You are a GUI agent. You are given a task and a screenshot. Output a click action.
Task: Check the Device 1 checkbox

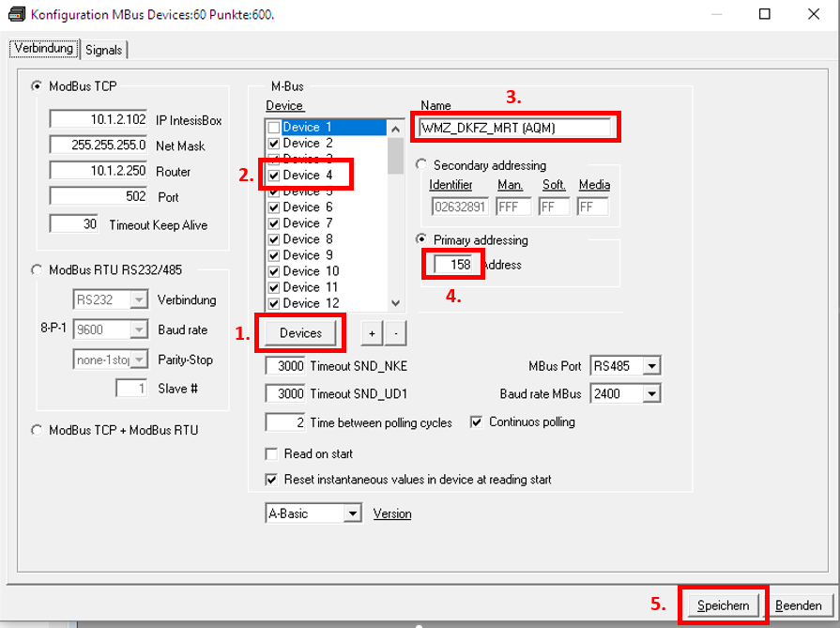273,128
